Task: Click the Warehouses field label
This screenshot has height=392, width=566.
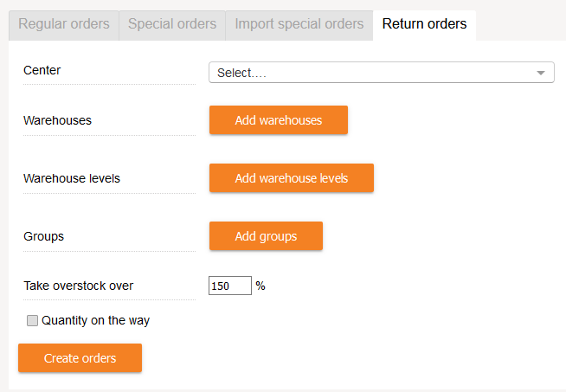Action: tap(57, 120)
